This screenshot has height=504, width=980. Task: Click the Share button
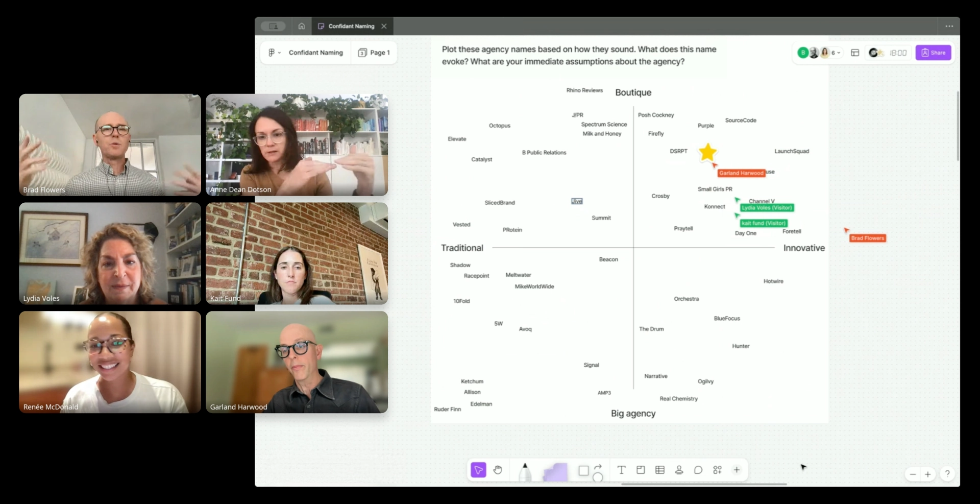point(933,53)
